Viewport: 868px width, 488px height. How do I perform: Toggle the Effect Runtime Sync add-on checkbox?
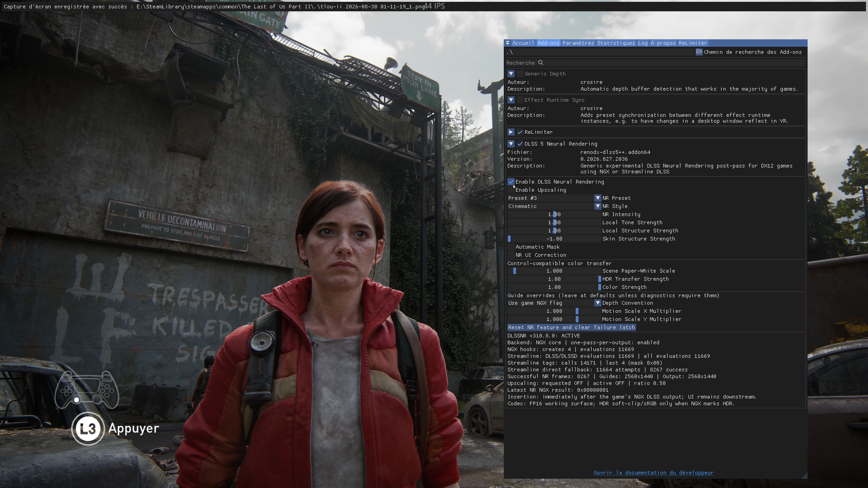click(x=520, y=100)
